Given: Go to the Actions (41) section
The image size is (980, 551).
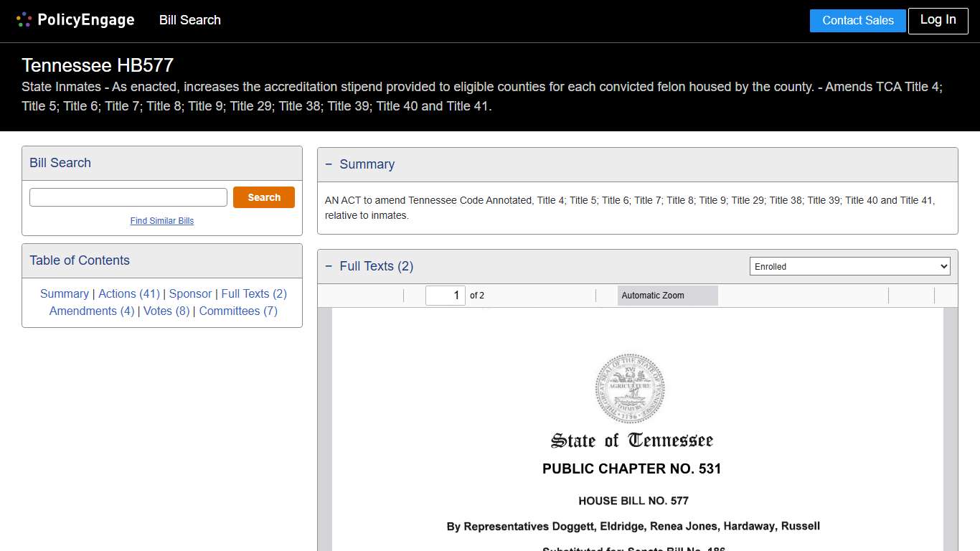Looking at the screenshot, I should click(x=129, y=293).
